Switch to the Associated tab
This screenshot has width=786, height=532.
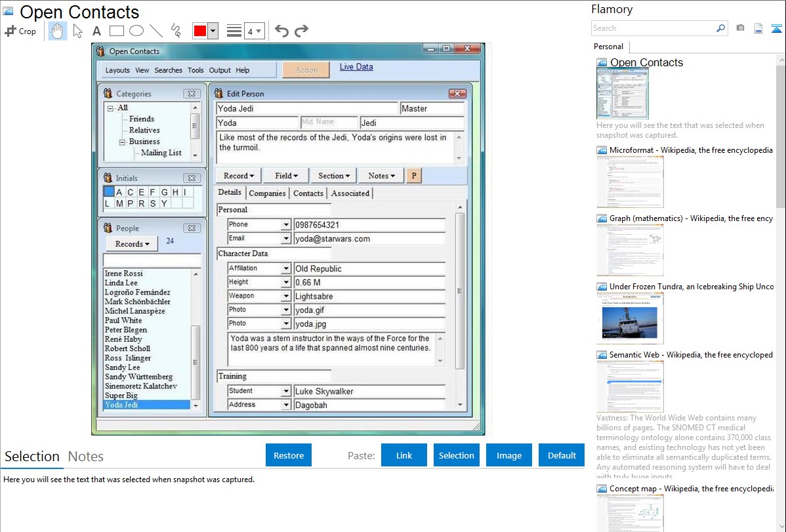[x=350, y=194]
